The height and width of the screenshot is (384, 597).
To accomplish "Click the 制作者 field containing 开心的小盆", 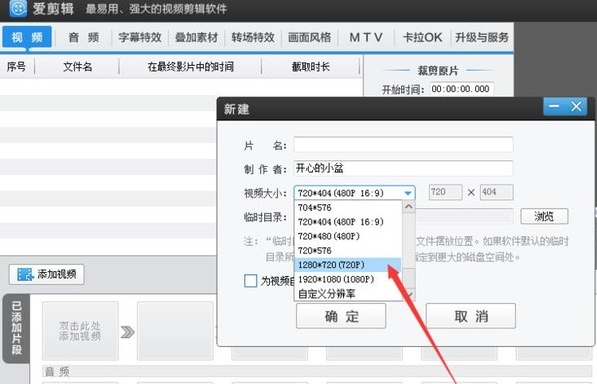I will pyautogui.click(x=403, y=168).
